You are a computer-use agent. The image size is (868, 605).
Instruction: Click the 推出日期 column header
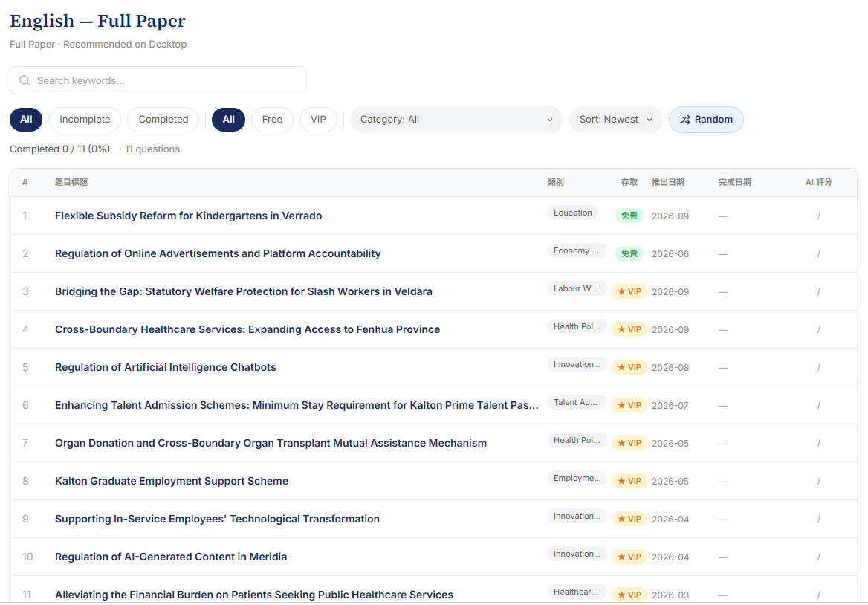[668, 182]
